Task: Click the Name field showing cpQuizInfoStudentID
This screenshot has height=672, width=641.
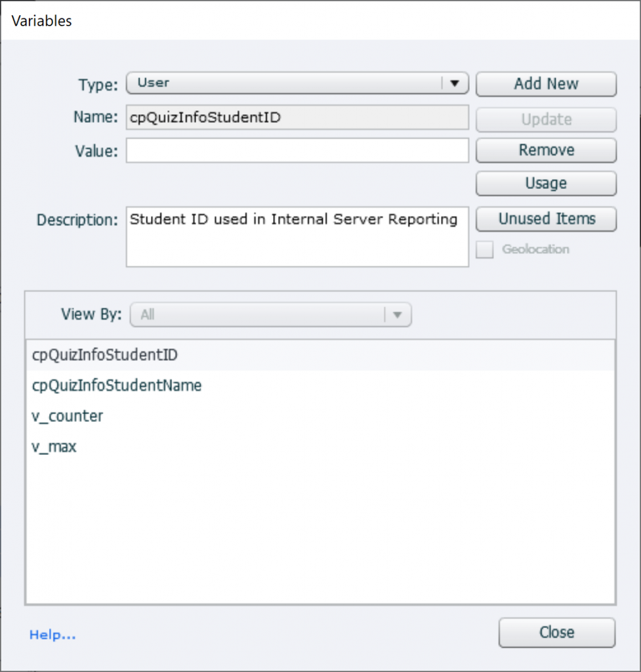Action: pos(297,117)
